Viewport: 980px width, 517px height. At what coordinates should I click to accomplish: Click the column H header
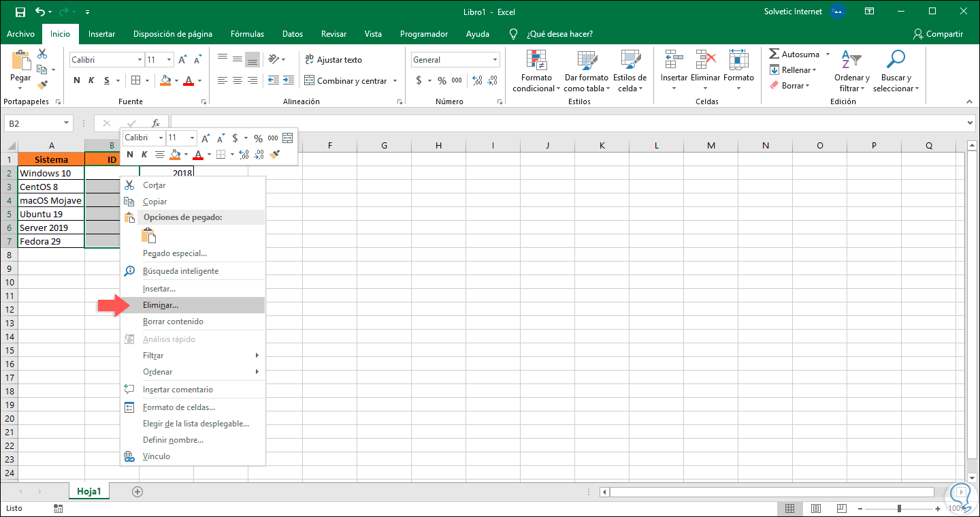coord(438,145)
